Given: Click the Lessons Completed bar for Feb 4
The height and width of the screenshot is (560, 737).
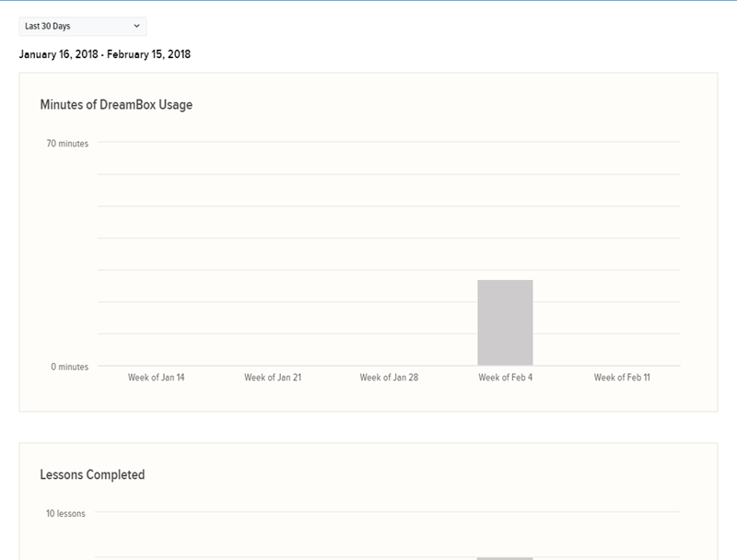Looking at the screenshot, I should (x=505, y=558).
